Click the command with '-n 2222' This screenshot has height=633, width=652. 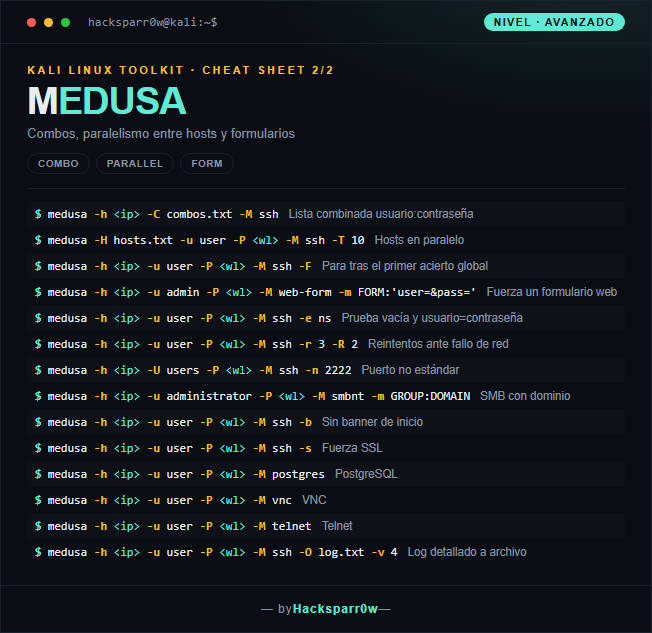(193, 370)
